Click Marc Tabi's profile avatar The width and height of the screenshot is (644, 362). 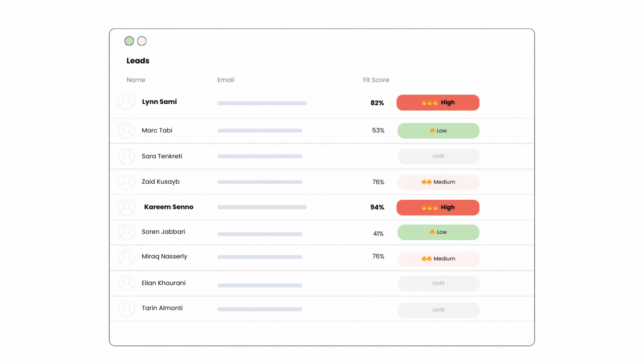pyautogui.click(x=126, y=130)
